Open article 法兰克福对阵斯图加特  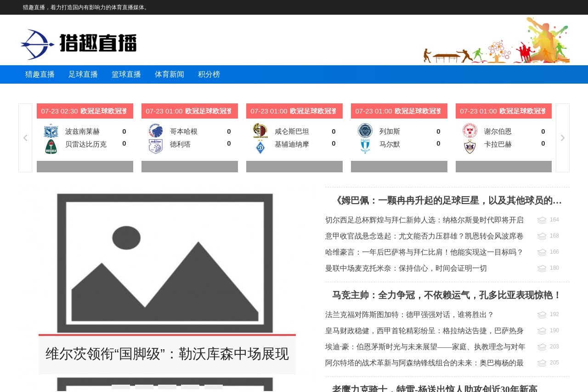[x=409, y=315]
